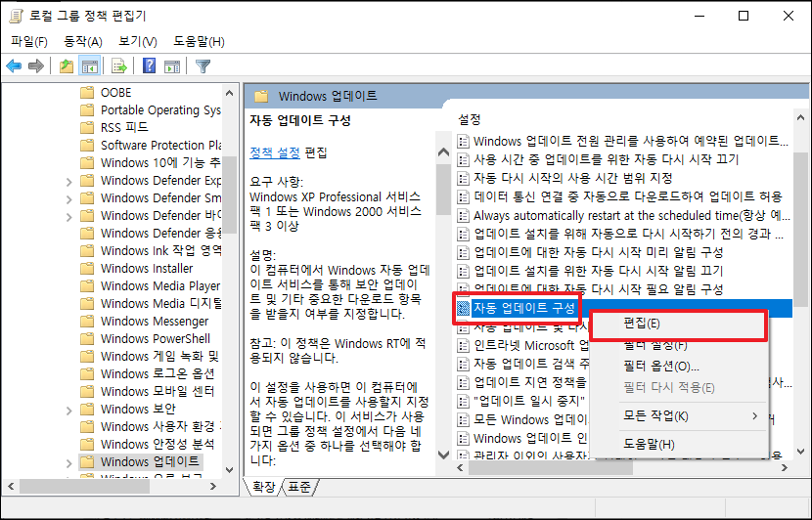This screenshot has width=812, height=520.
Task: Choose 필터 옵션(O)... from the context menu
Action: 678,367
